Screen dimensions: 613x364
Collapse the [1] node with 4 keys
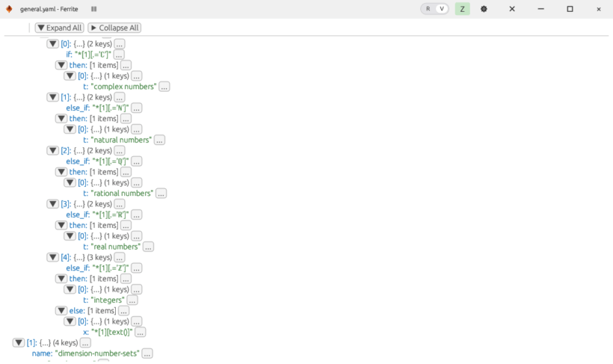(x=19, y=342)
